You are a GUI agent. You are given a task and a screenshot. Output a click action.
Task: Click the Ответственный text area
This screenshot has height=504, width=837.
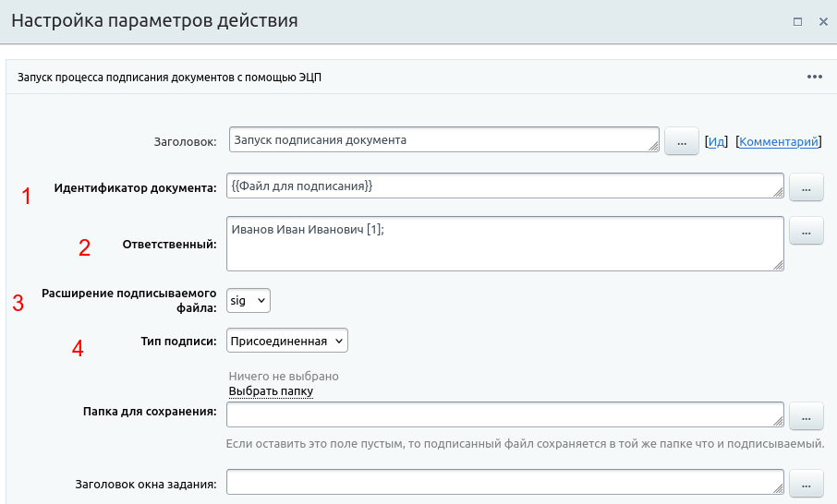(x=499, y=244)
